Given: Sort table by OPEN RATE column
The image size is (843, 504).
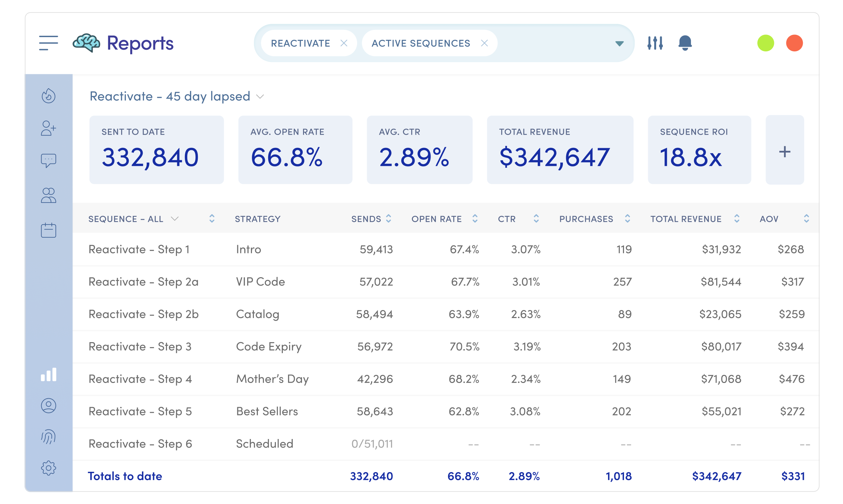Looking at the screenshot, I should point(475,219).
